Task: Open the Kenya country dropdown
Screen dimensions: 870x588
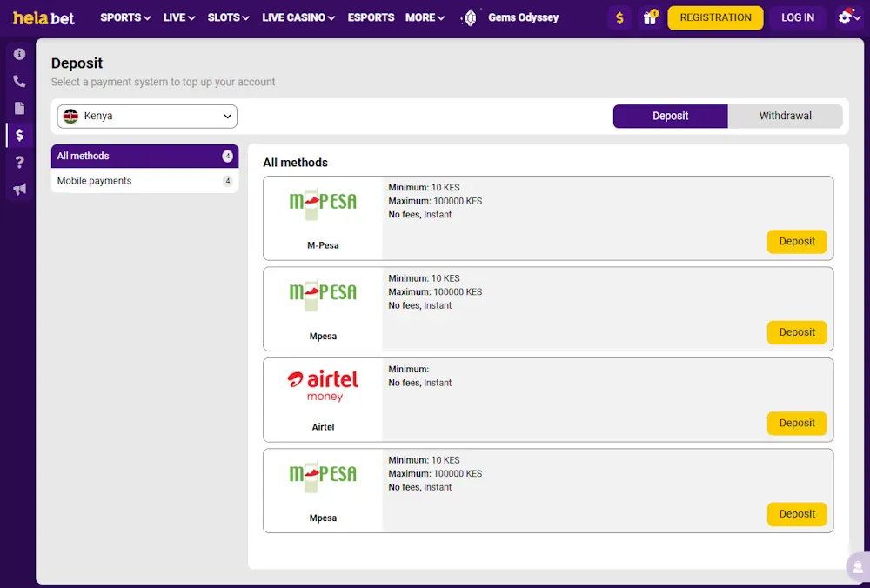Action: 146,116
